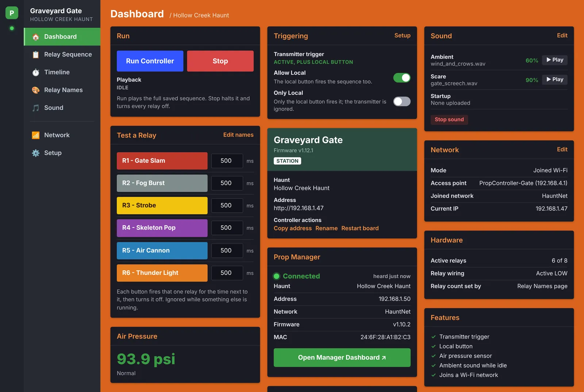The image size is (584, 392).
Task: Click the Restart board action
Action: [360, 228]
